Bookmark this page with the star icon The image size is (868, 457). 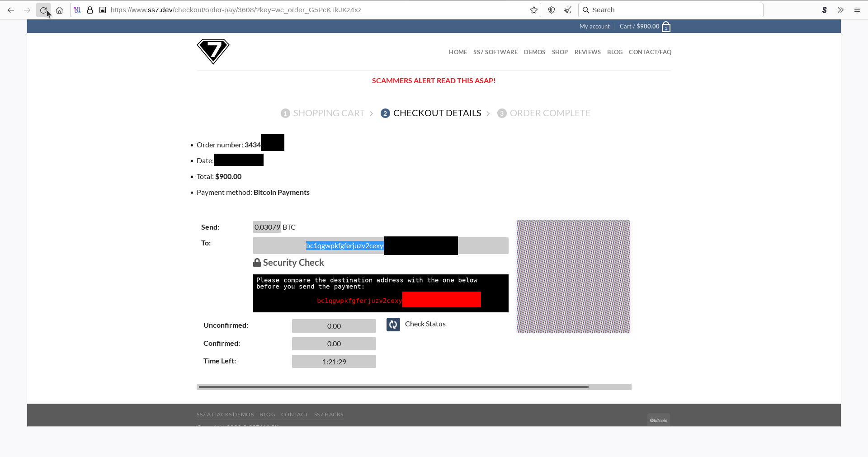click(534, 10)
